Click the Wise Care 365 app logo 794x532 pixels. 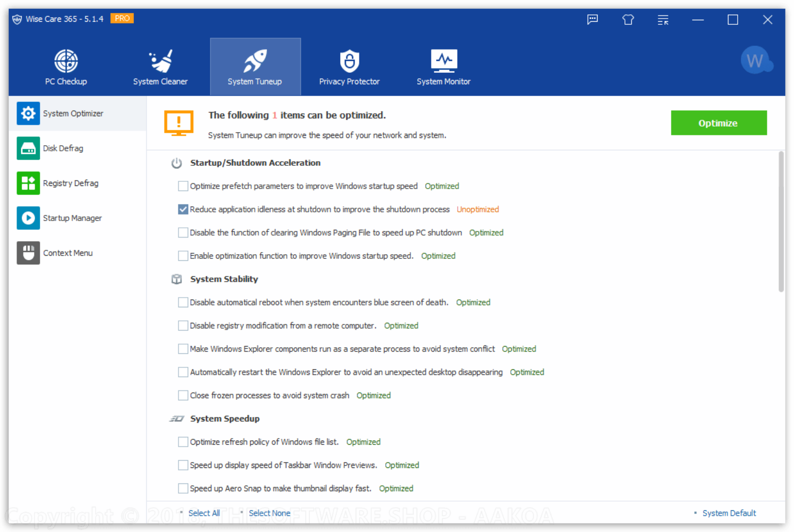pyautogui.click(x=17, y=19)
